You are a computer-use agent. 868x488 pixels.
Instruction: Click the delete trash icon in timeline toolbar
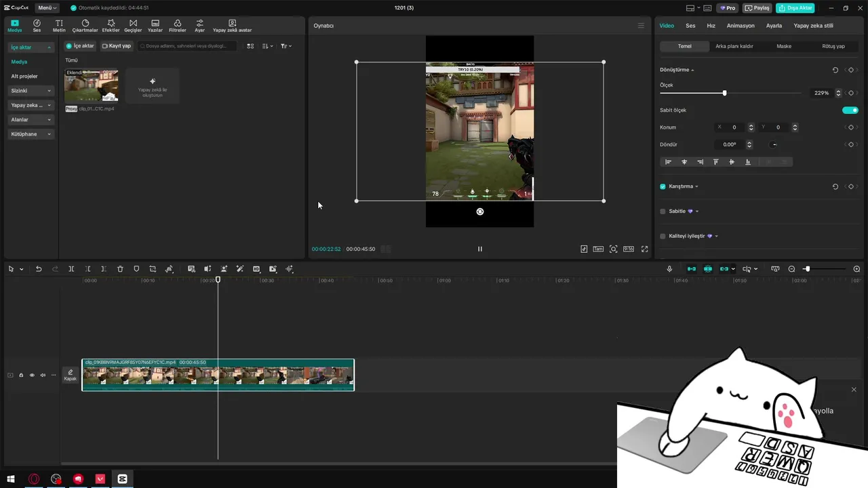pyautogui.click(x=120, y=269)
